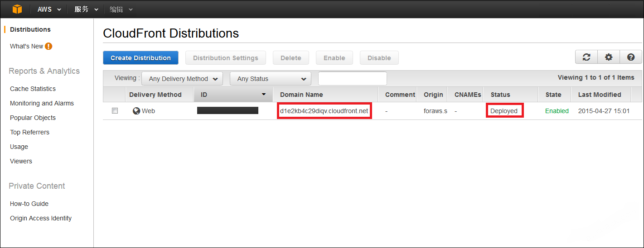
Task: Open Any Delivery Method dropdown
Action: [182, 79]
